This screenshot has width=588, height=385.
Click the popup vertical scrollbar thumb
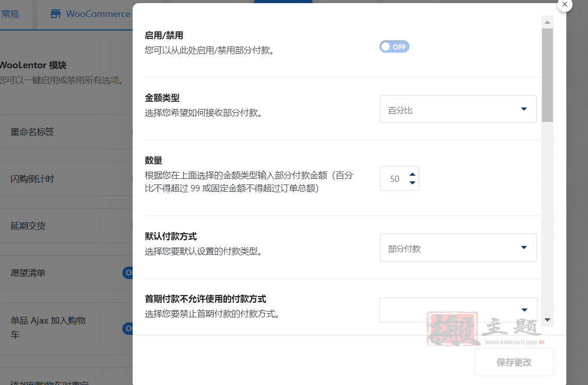[x=548, y=75]
